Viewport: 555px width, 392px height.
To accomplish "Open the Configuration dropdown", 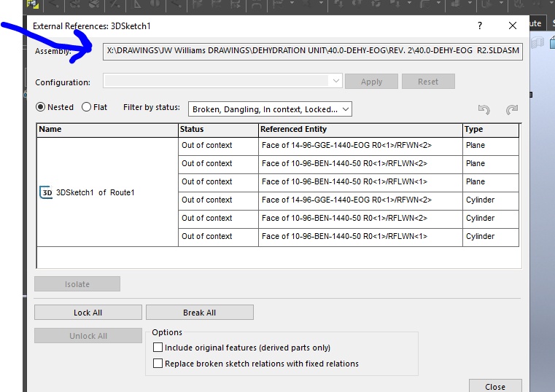I will (222, 81).
